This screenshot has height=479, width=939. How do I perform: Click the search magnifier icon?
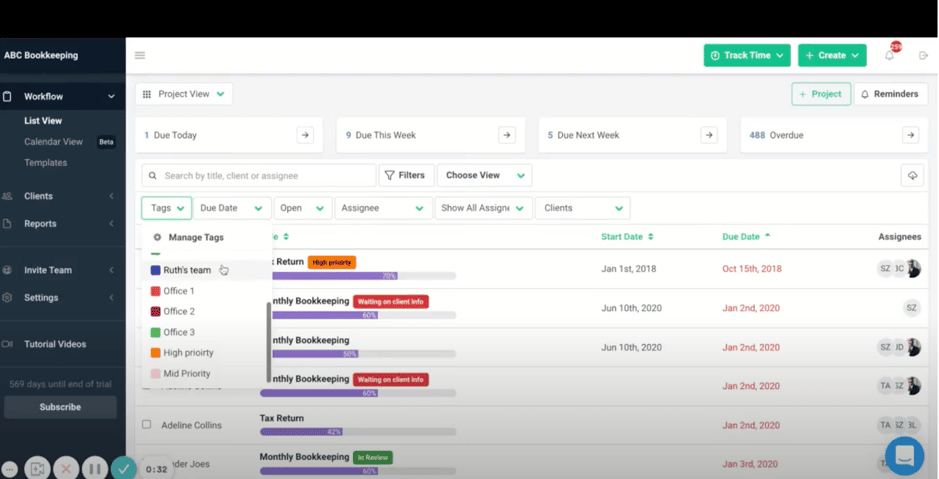[x=153, y=175]
